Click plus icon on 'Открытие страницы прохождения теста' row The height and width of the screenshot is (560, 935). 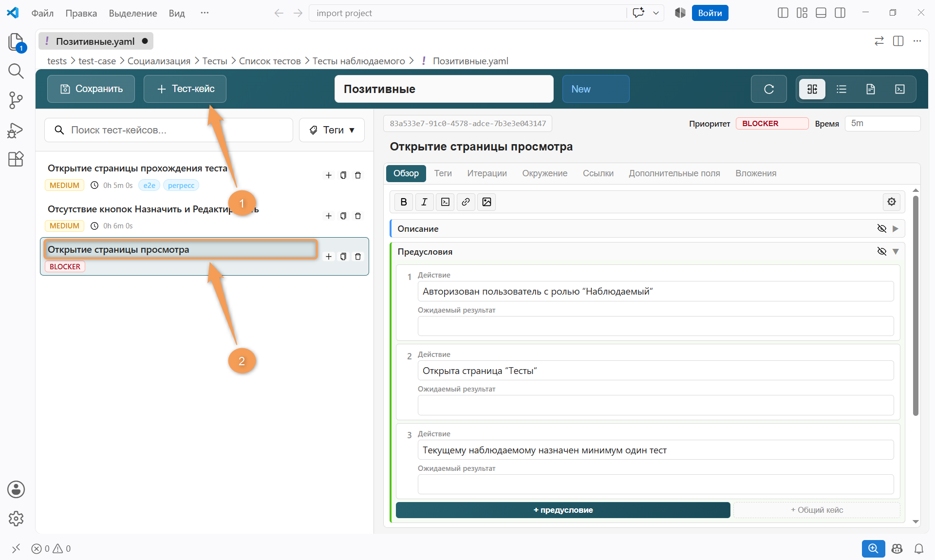(x=329, y=175)
